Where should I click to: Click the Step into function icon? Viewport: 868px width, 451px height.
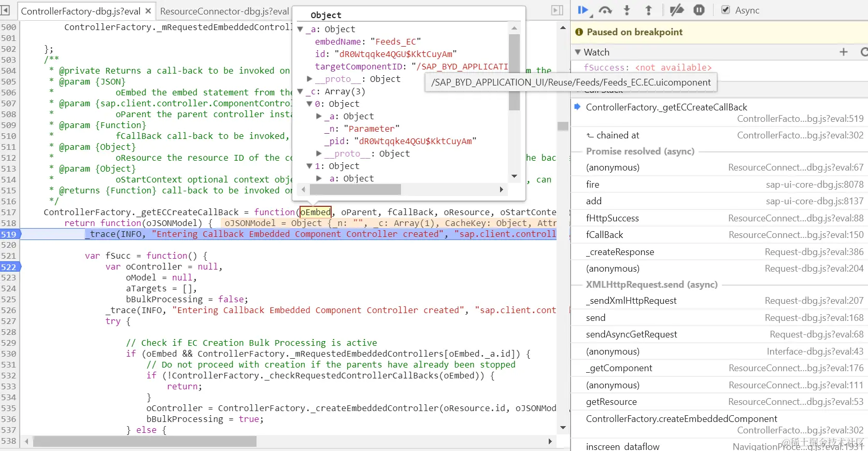pos(627,10)
